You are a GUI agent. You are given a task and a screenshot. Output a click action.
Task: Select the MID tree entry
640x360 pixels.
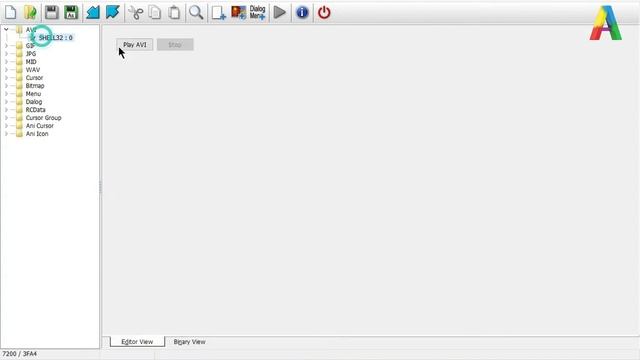31,62
